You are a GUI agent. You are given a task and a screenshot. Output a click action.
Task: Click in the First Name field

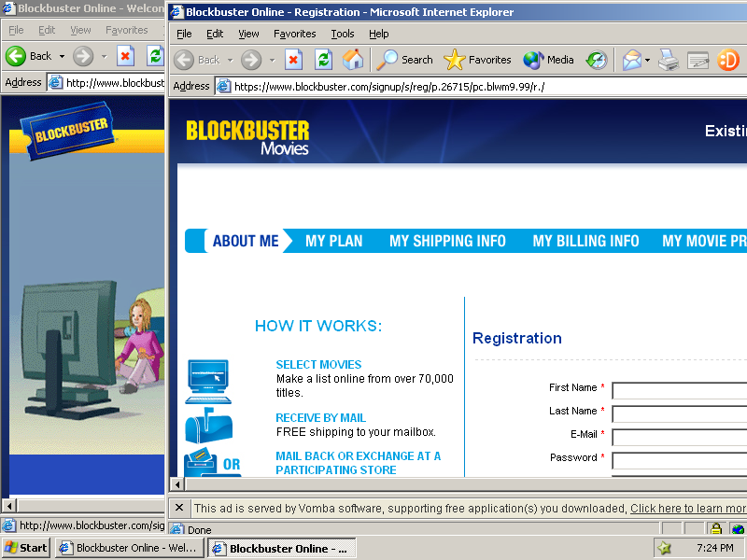click(680, 391)
